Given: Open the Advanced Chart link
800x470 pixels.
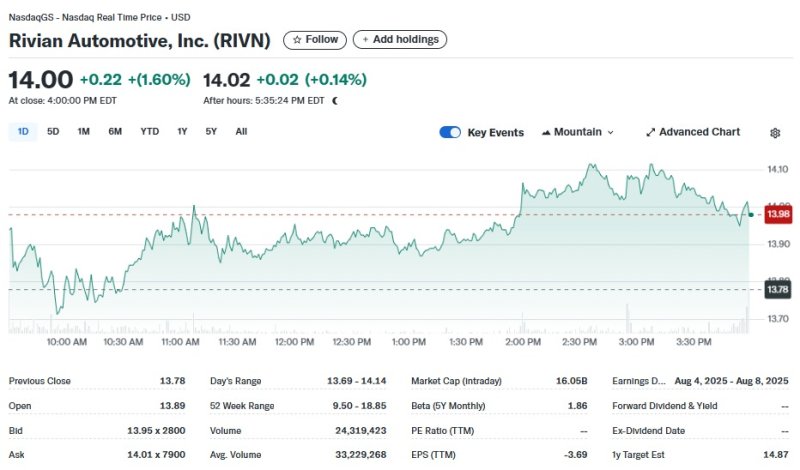Looking at the screenshot, I should (693, 132).
